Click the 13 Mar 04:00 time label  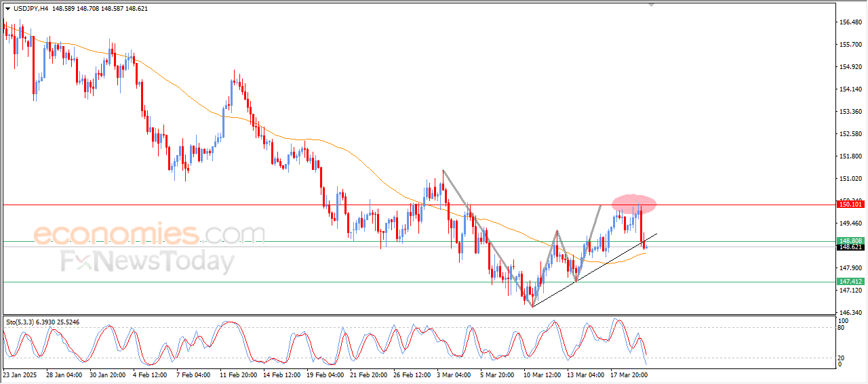tap(585, 374)
